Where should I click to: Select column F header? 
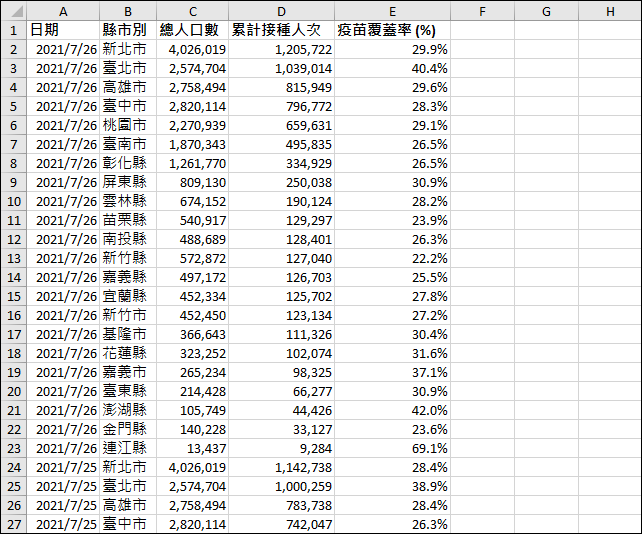482,11
